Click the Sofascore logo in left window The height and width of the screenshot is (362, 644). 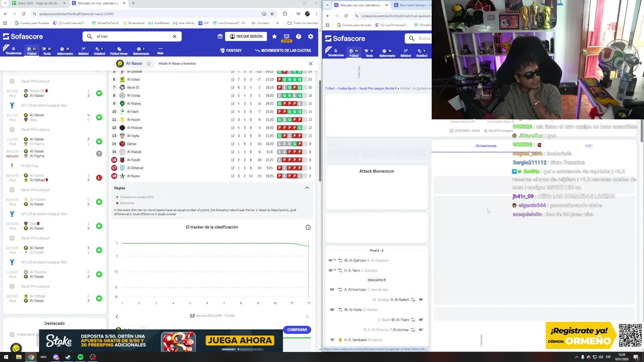23,36
